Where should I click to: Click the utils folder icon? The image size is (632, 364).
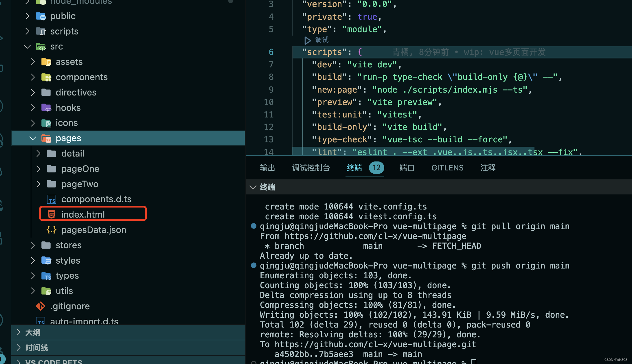pyautogui.click(x=46, y=291)
